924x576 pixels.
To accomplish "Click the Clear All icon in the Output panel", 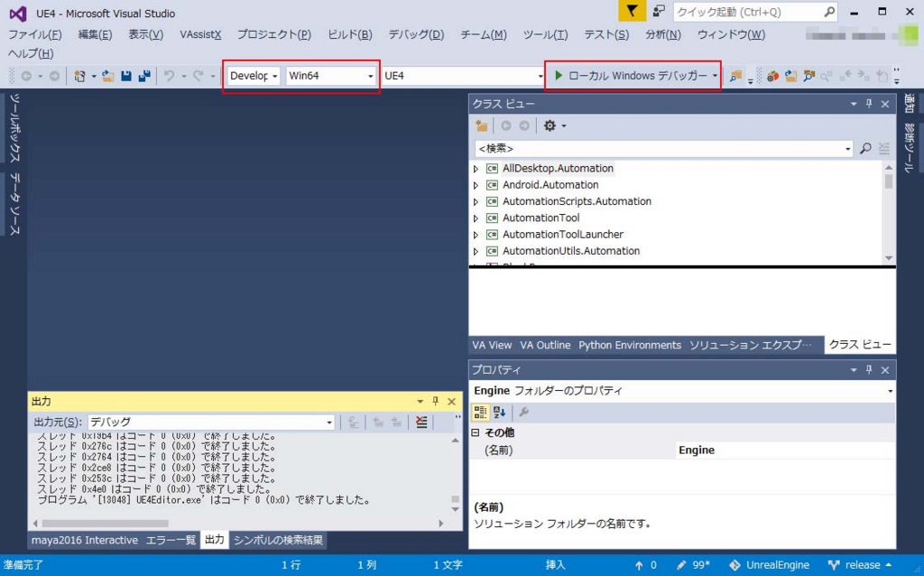I will tap(421, 423).
